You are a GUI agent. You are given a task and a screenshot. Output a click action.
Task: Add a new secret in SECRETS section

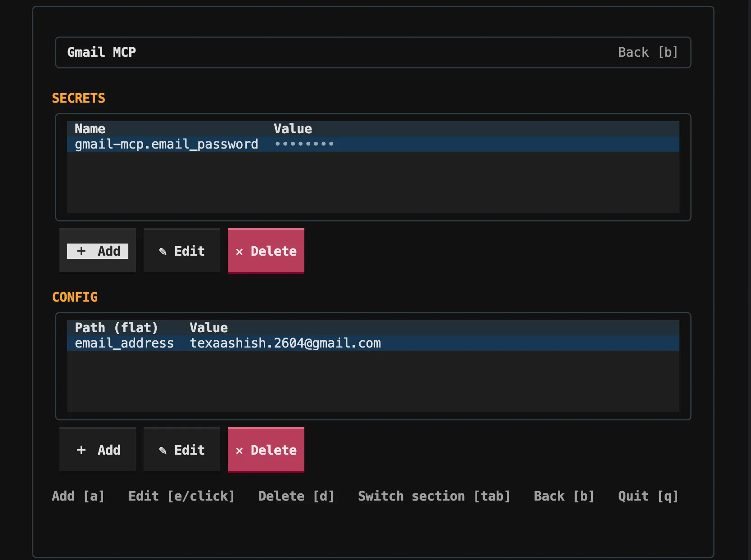98,251
